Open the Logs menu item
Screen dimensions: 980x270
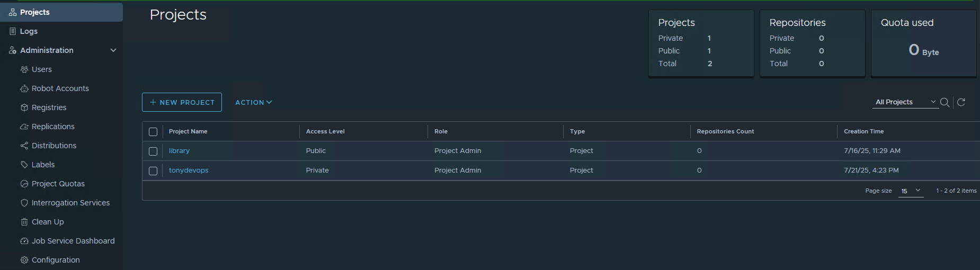(29, 31)
